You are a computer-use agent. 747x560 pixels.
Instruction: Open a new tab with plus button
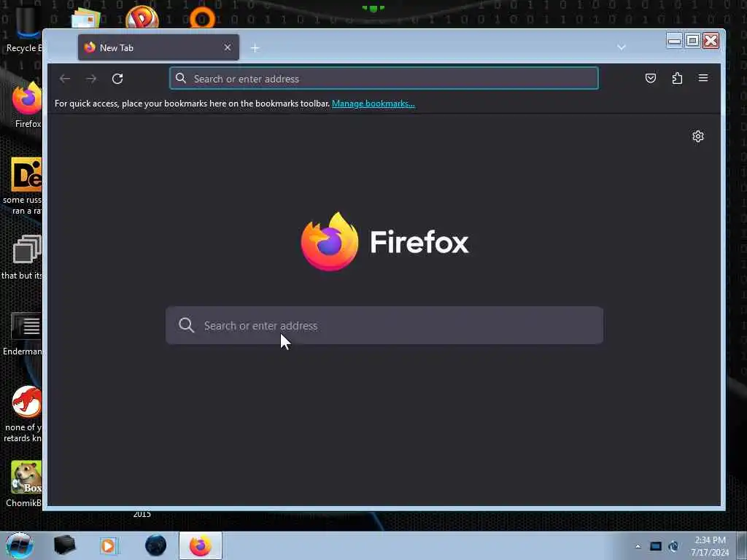[255, 48]
